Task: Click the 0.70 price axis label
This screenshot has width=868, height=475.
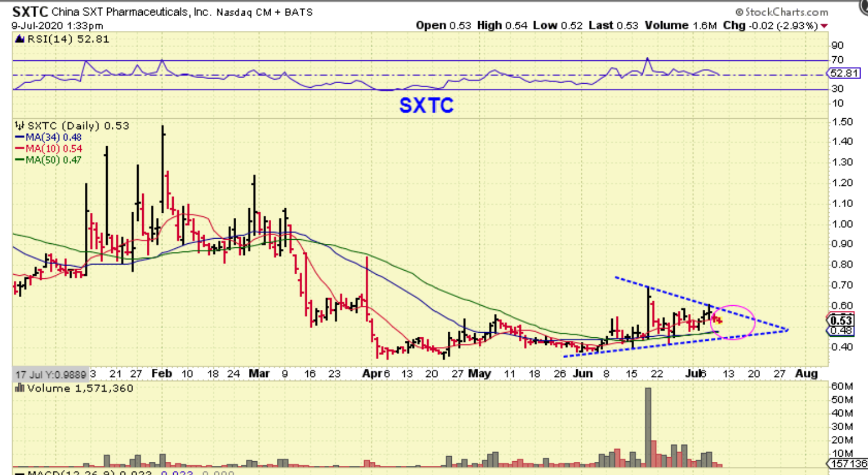Action: [842, 285]
